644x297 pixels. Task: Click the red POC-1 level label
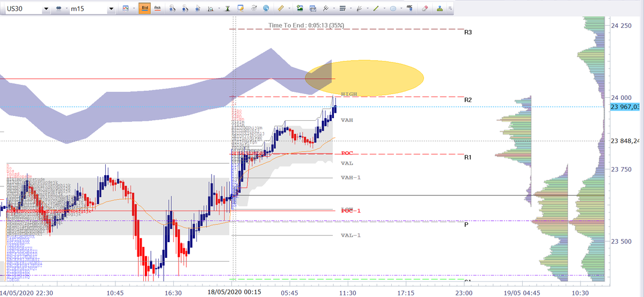click(351, 211)
